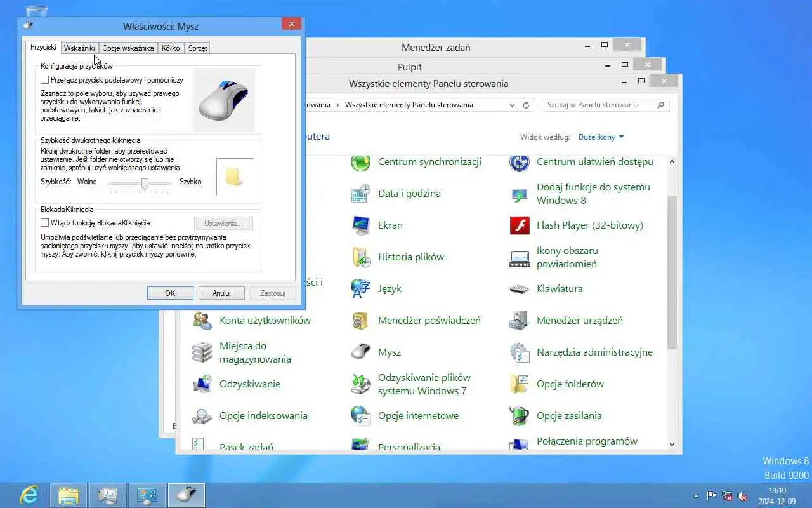Click the muted volume tray icon
812x508 pixels.
tap(742, 496)
